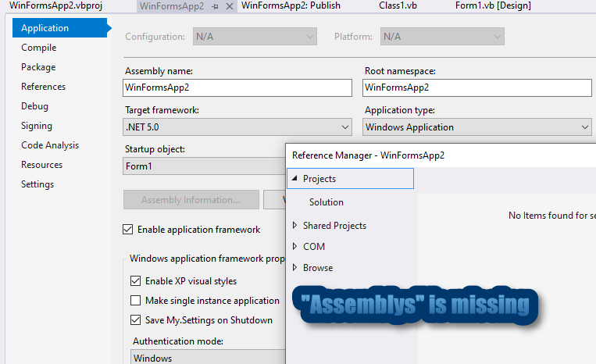This screenshot has width=596, height=364.
Task: Collapse the Projects node in Reference Manager
Action: pos(294,178)
